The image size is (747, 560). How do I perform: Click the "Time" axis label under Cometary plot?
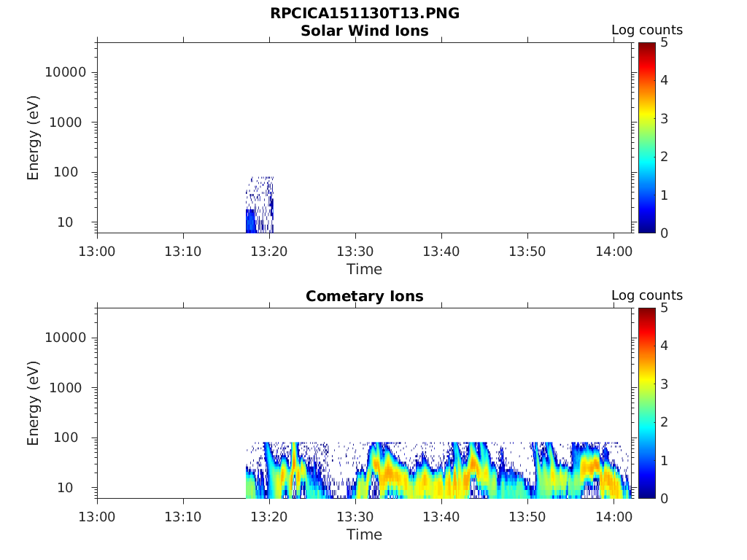(365, 534)
